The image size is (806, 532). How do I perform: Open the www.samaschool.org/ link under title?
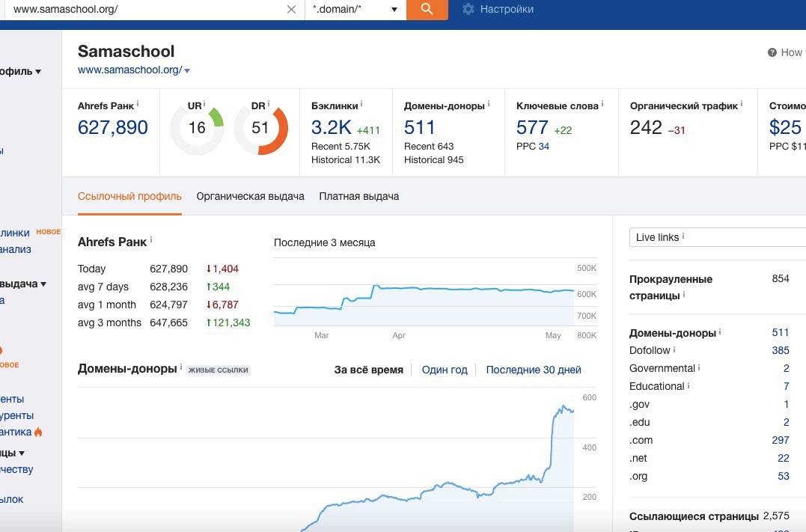tap(129, 70)
